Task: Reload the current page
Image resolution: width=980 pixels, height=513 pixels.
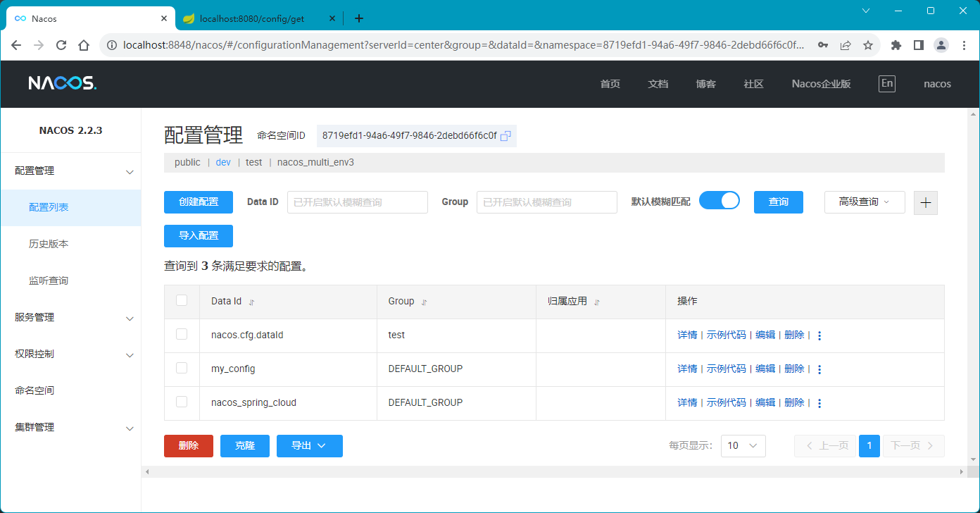Action: 61,45
